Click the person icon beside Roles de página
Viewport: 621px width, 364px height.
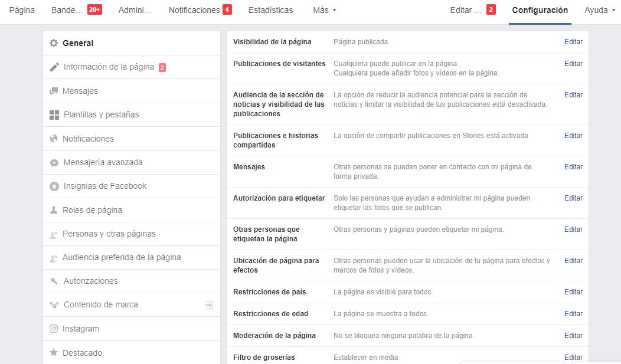[x=54, y=209]
